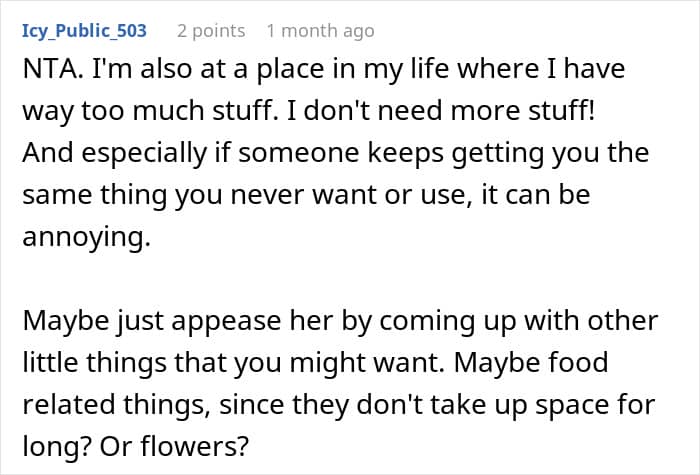Click the word 'Maybe' starting the second paragraph
The width and height of the screenshot is (700, 475).
coord(58,322)
